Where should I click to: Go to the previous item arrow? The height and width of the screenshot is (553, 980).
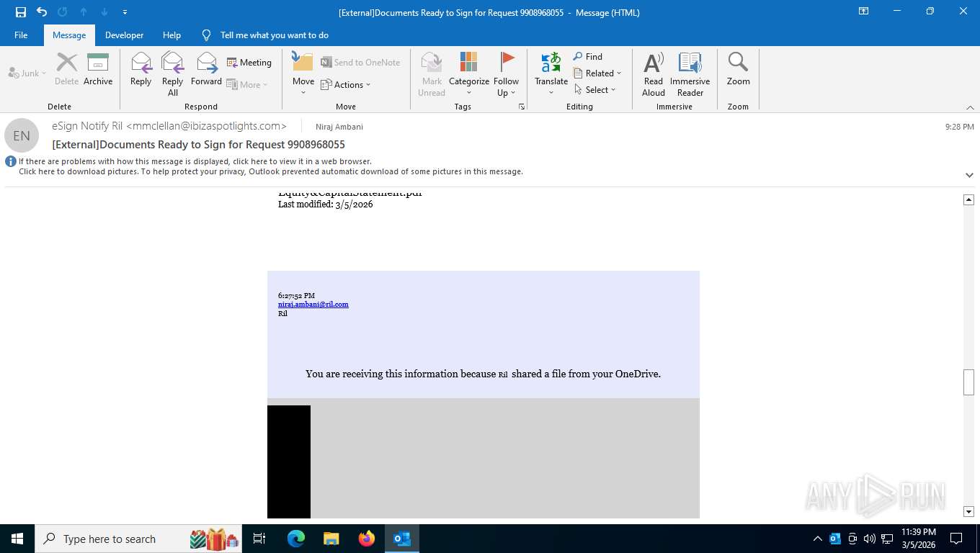click(84, 12)
